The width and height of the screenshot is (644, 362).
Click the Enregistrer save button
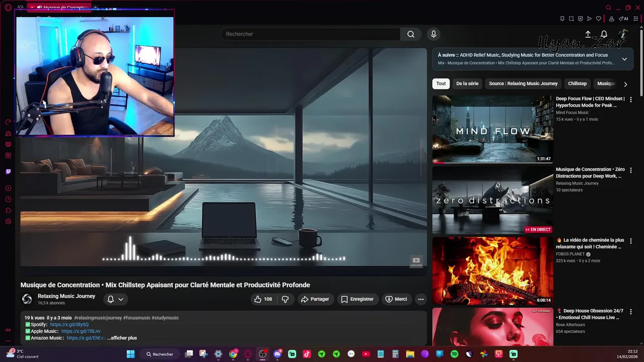point(357,299)
